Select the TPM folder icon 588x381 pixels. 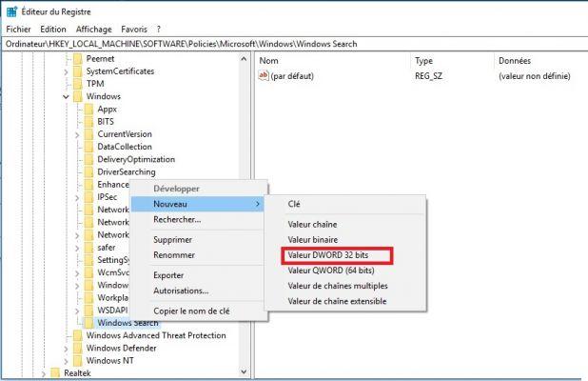point(78,84)
